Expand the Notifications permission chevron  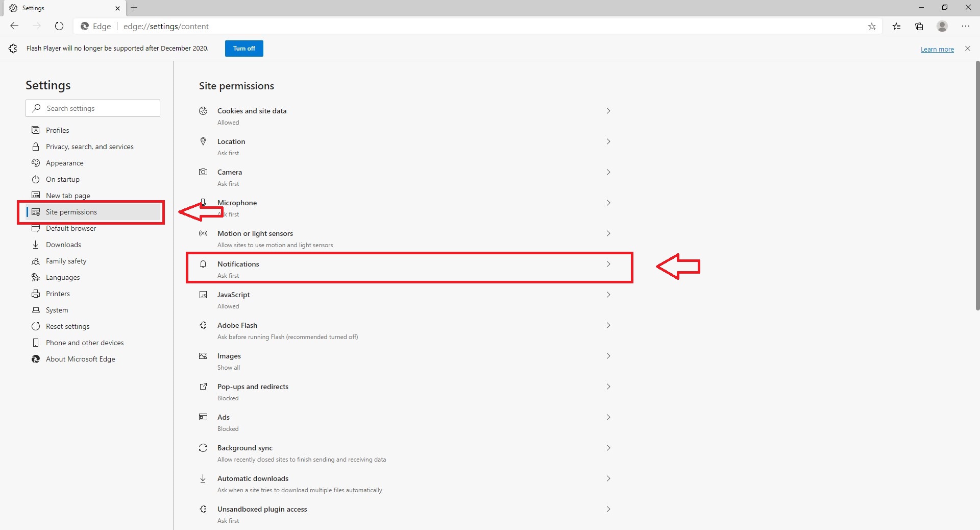click(608, 264)
